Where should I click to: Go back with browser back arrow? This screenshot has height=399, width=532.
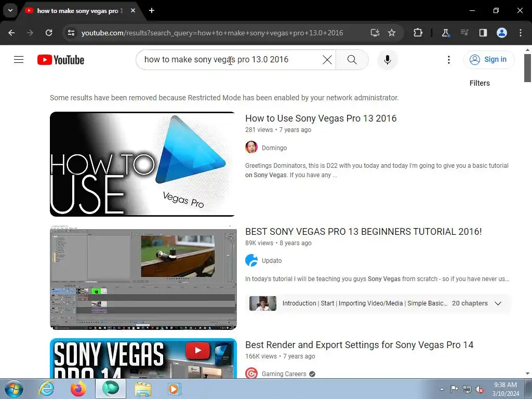click(11, 33)
